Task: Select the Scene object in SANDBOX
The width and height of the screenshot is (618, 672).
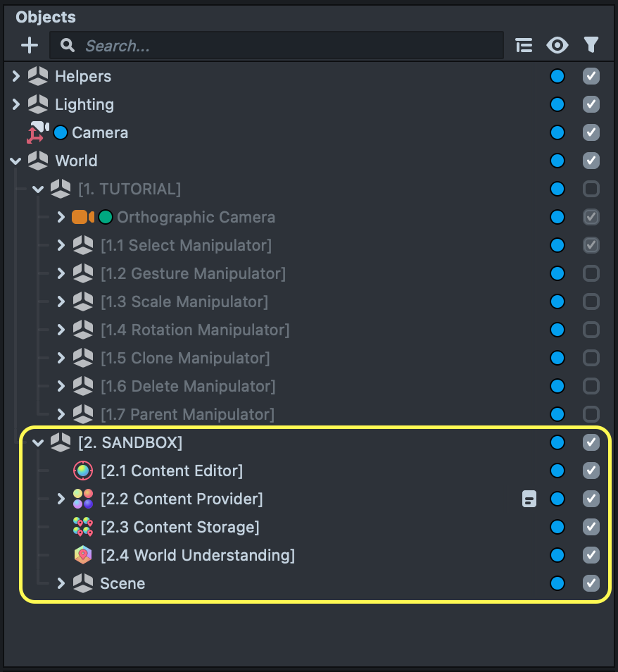Action: [x=122, y=583]
